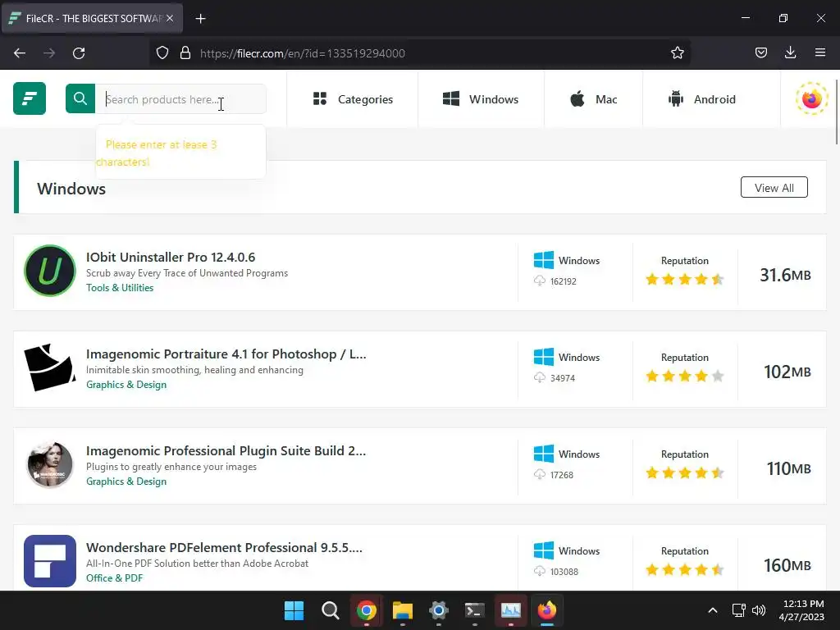Open Wondershare PDFelement Professional title
Image resolution: width=840 pixels, height=630 pixels.
[225, 547]
